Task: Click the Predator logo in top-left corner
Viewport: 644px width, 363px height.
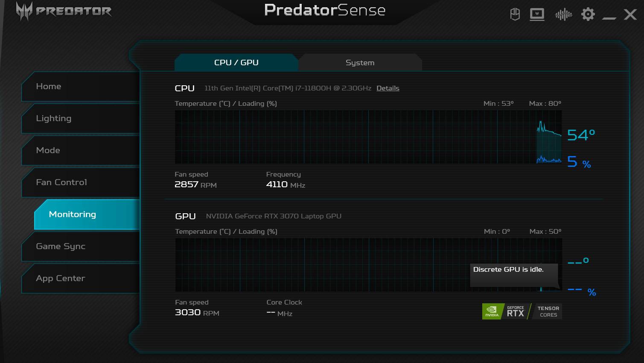Action: point(64,11)
